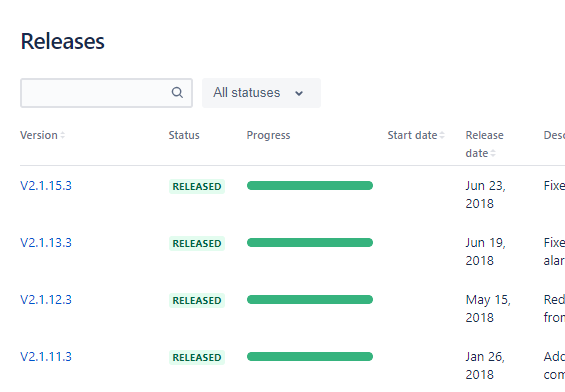Open version V2.1.13.3
Screen dimensions: 565x392
tap(46, 243)
